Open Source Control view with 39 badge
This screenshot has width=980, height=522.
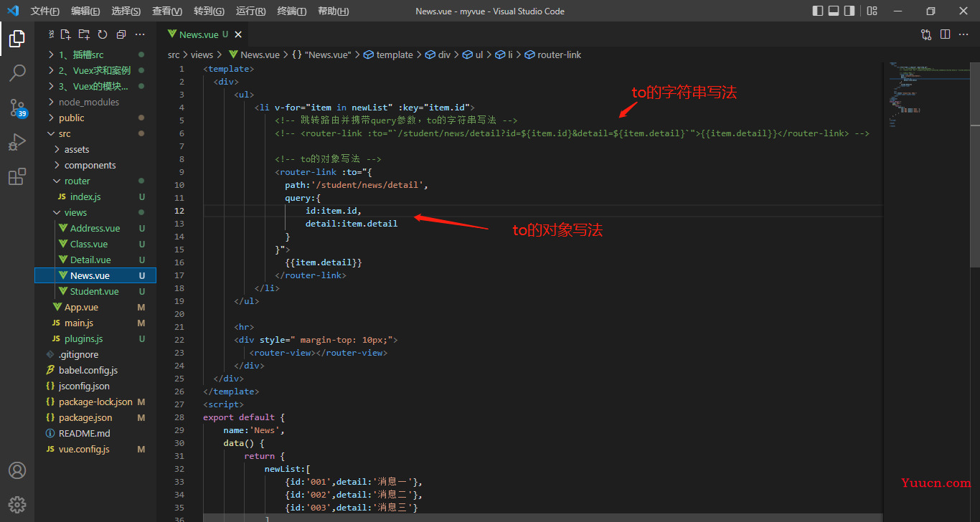[17, 108]
